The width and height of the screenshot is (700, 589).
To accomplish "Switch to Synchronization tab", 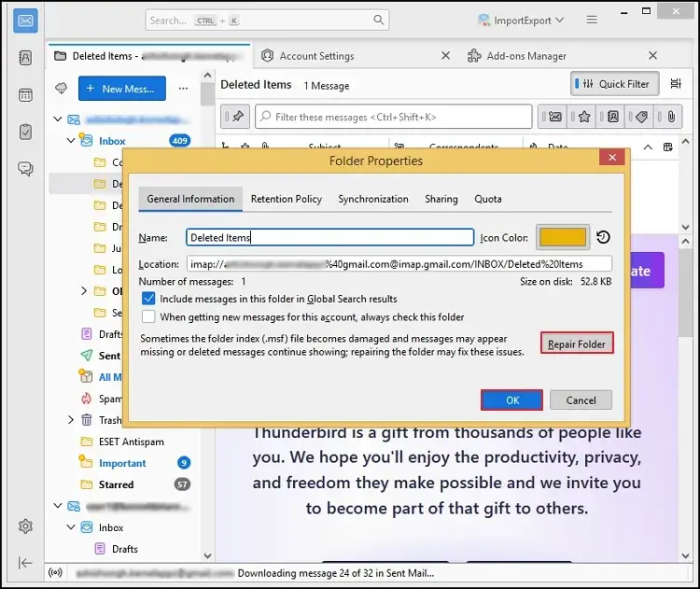I will click(x=373, y=199).
